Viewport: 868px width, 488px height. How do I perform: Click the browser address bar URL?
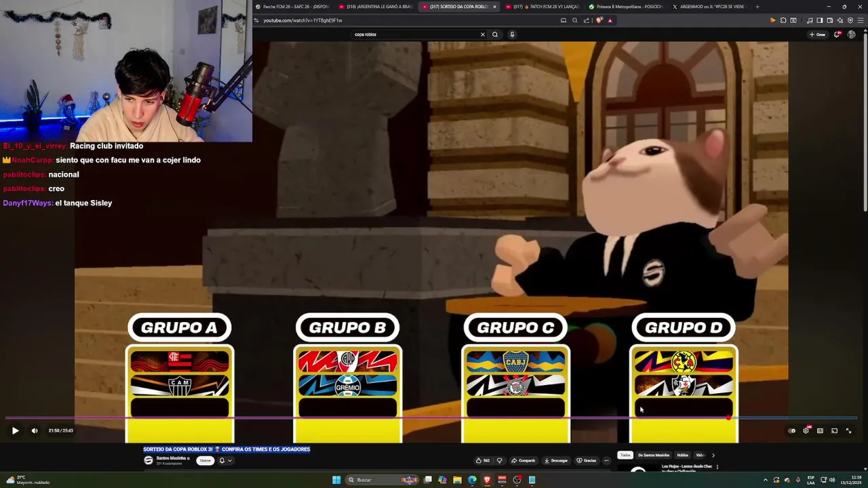point(302,20)
